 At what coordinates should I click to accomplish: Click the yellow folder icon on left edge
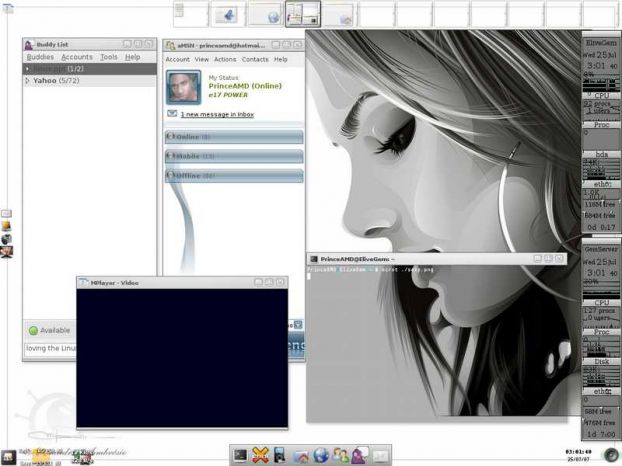[x=6, y=226]
